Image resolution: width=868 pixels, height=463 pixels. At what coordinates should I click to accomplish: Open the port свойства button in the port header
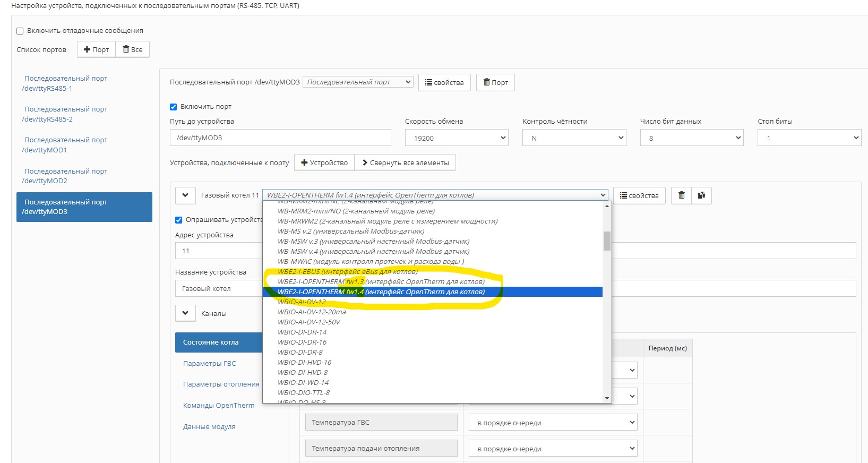click(444, 82)
